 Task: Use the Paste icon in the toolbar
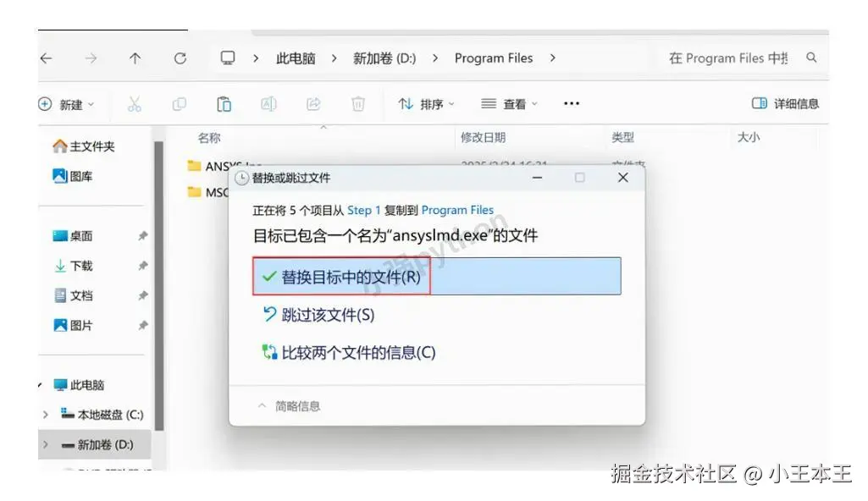(224, 103)
